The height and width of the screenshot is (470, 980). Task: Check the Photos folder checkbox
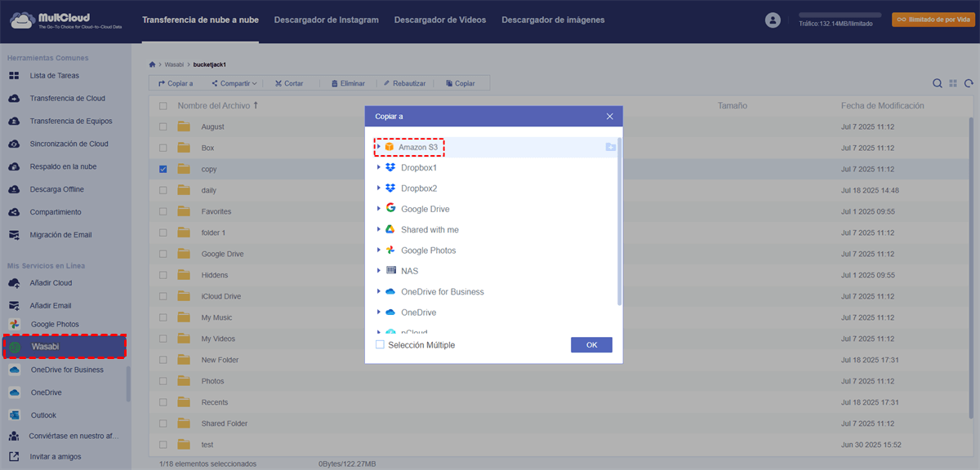(x=163, y=381)
